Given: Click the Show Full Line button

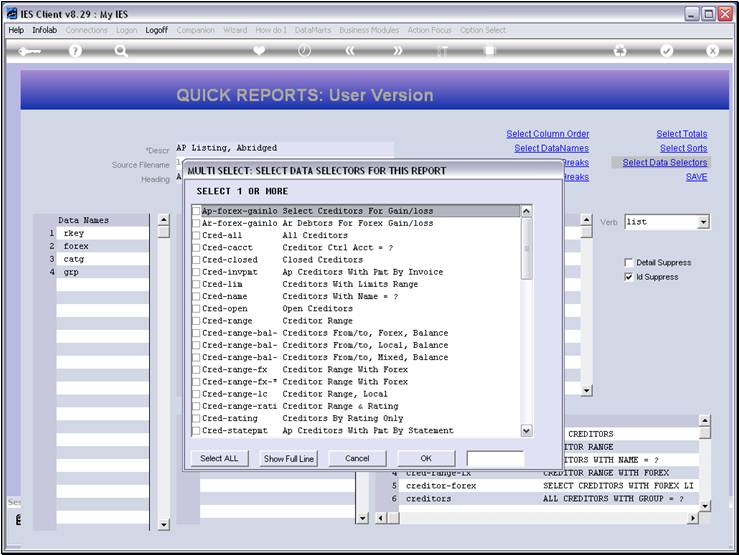Looking at the screenshot, I should pyautogui.click(x=288, y=458).
